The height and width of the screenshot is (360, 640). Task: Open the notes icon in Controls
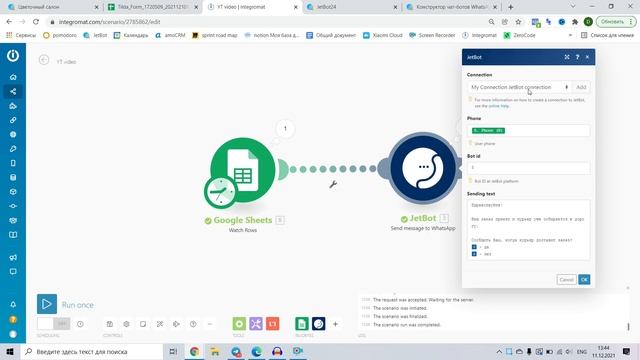[x=143, y=324]
